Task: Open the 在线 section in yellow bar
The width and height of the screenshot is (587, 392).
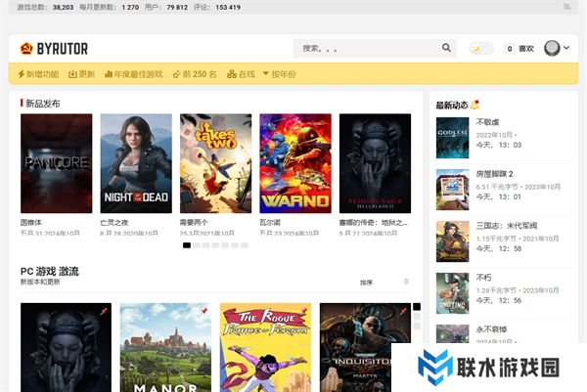Action: [x=241, y=74]
